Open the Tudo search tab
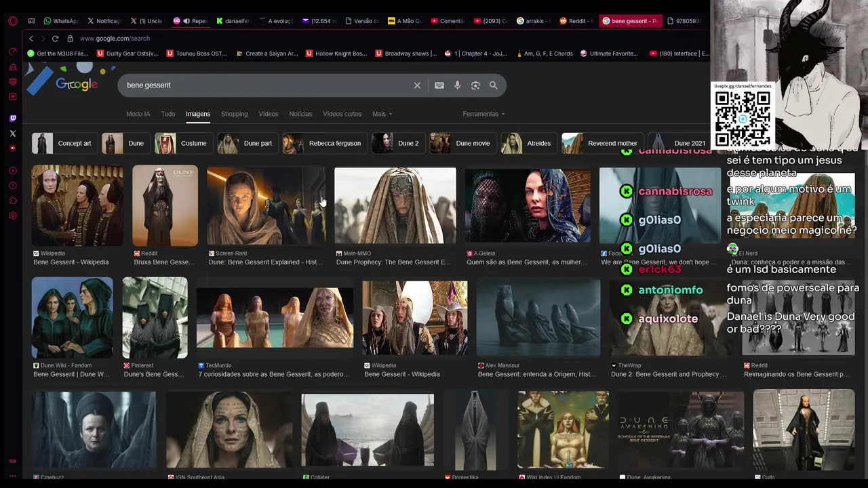This screenshot has width=868, height=488. 168,114
